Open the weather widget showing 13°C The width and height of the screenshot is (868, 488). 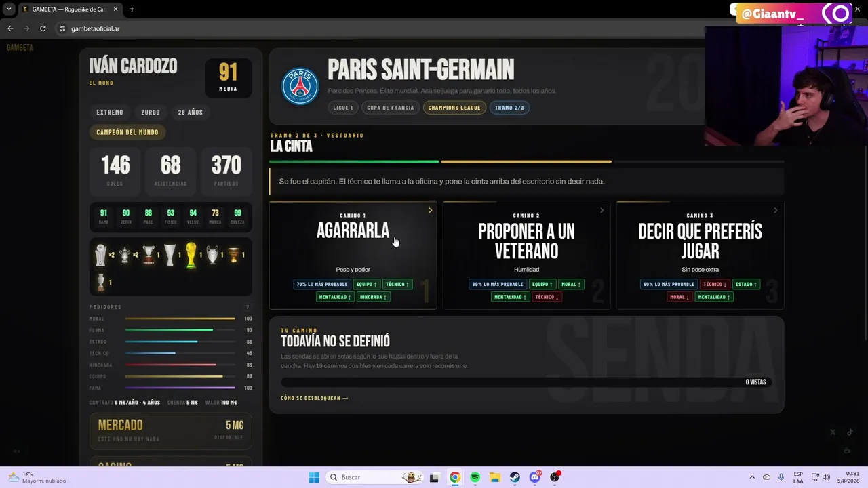[37, 477]
